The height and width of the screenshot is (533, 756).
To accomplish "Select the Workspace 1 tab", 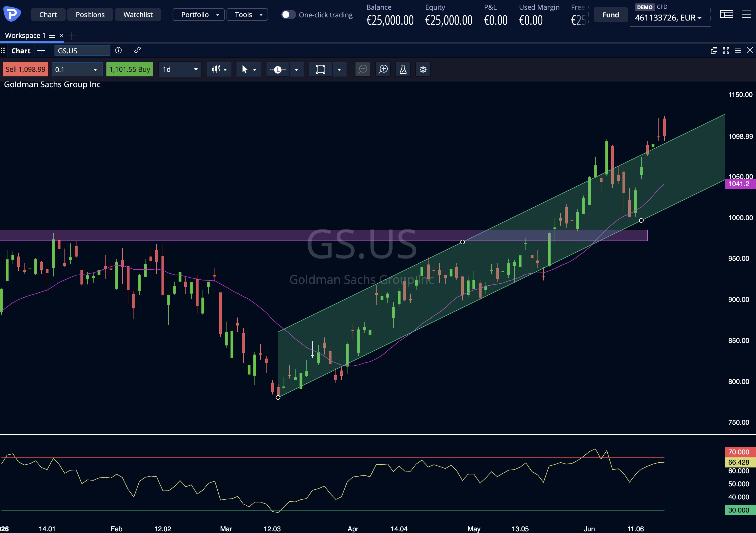I will [x=25, y=36].
